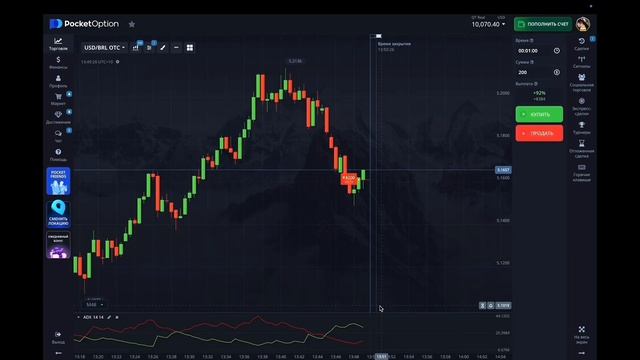Open the chart type settings icon
This screenshot has height=360, width=640.
click(x=136, y=48)
